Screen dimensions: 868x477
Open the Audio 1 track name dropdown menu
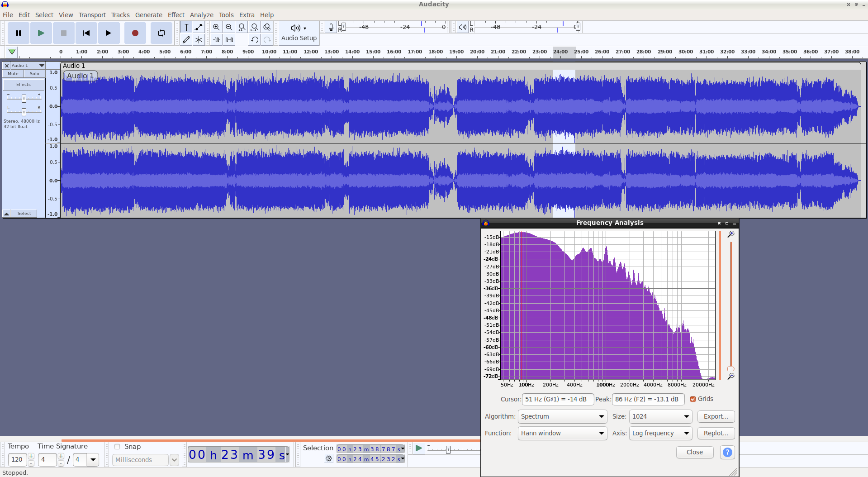(x=28, y=66)
